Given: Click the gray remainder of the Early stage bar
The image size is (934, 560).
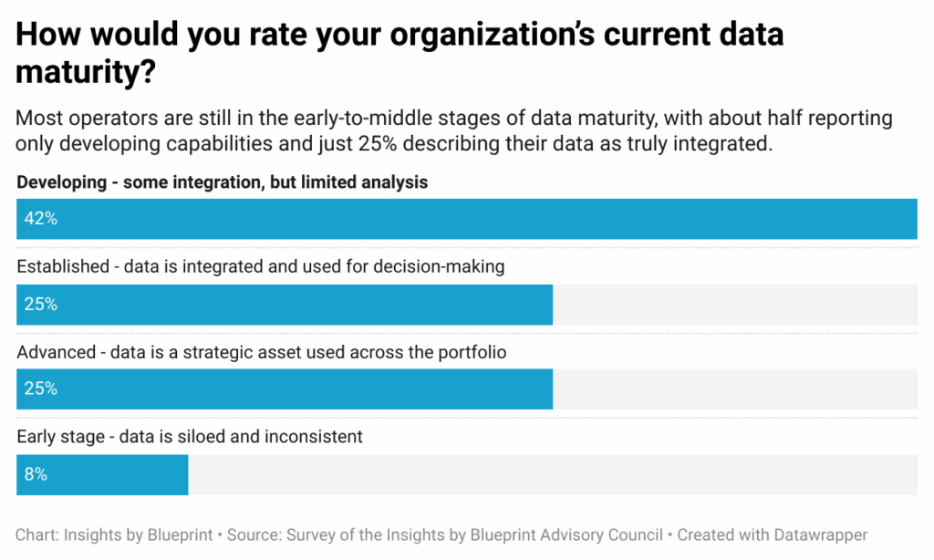Looking at the screenshot, I should point(552,474).
